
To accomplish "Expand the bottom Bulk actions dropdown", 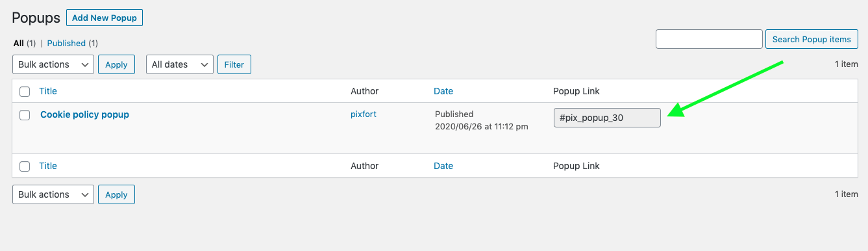I will pyautogui.click(x=53, y=194).
